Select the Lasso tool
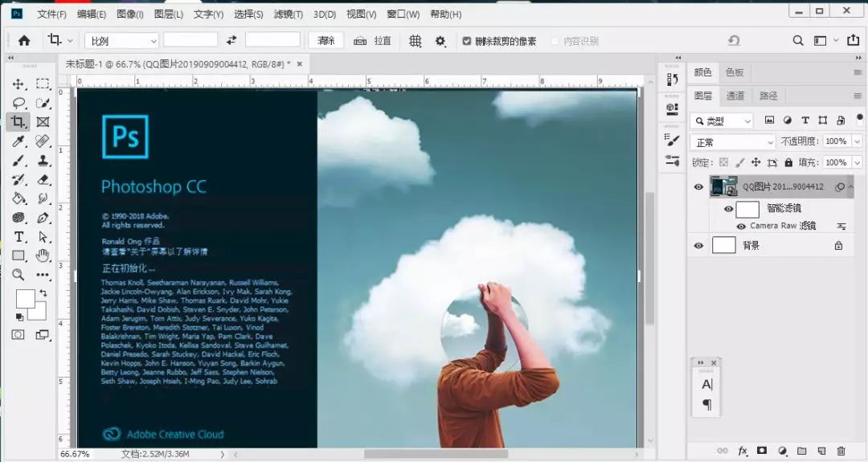The image size is (868, 462). pos(18,103)
